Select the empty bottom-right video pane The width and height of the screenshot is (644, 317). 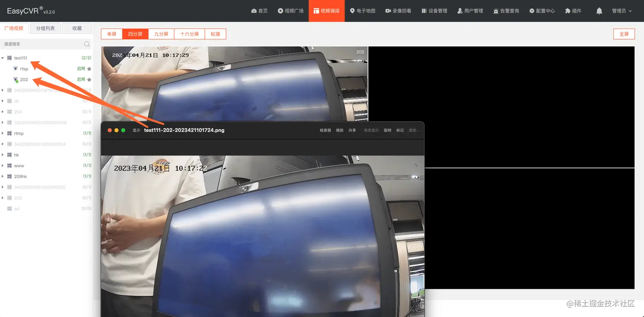[529, 228]
